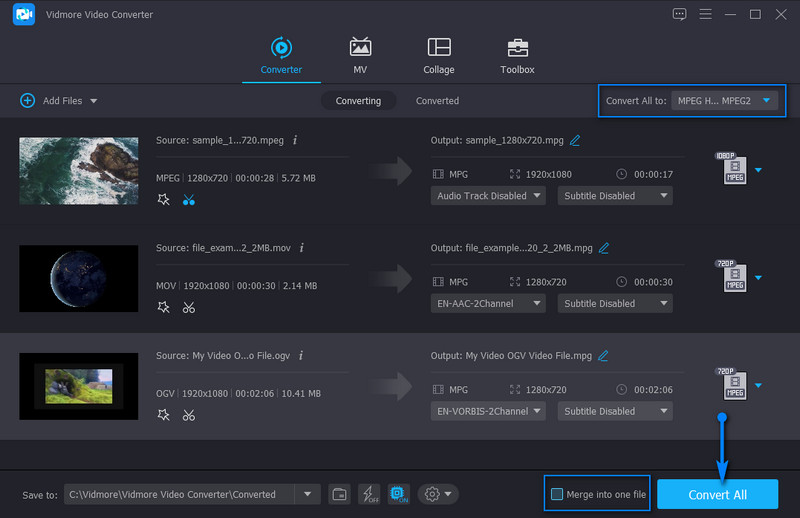Click the edit effects star icon for the MOV file
The image size is (800, 518).
point(164,307)
